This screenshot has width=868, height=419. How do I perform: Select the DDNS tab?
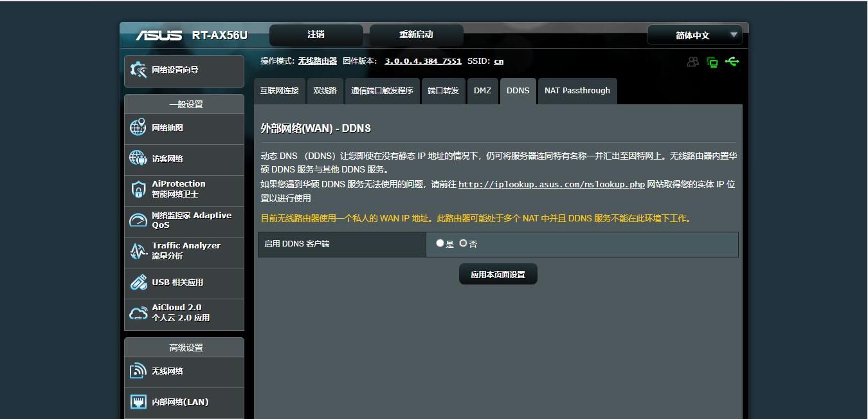coord(518,91)
